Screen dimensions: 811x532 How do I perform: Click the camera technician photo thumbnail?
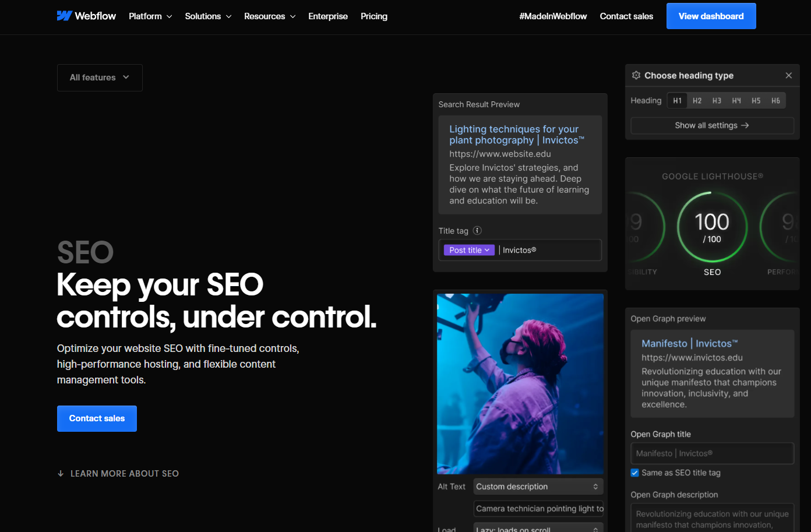pyautogui.click(x=520, y=383)
